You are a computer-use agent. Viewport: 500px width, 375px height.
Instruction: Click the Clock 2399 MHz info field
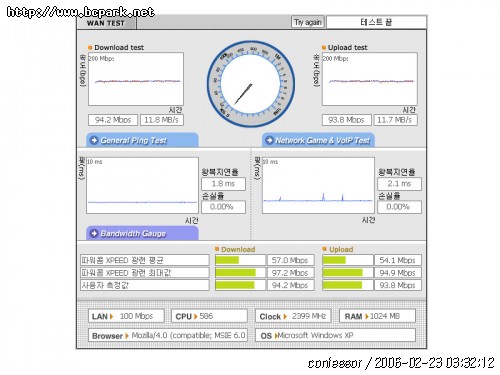tap(293, 316)
